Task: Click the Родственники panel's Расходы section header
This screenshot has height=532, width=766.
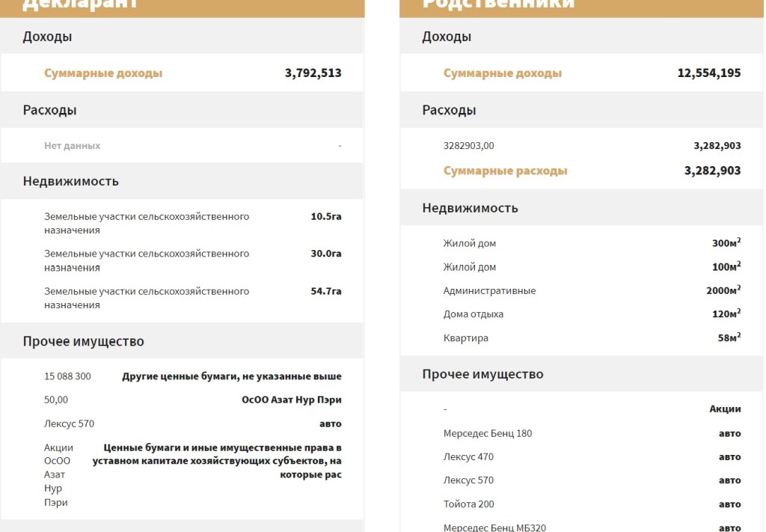Action: coord(448,110)
